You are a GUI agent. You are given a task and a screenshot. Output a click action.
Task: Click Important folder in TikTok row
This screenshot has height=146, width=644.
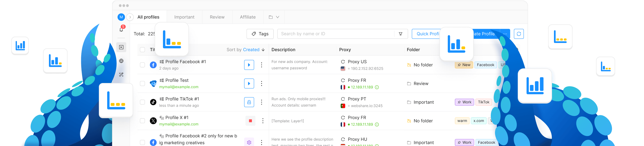tap(421, 102)
